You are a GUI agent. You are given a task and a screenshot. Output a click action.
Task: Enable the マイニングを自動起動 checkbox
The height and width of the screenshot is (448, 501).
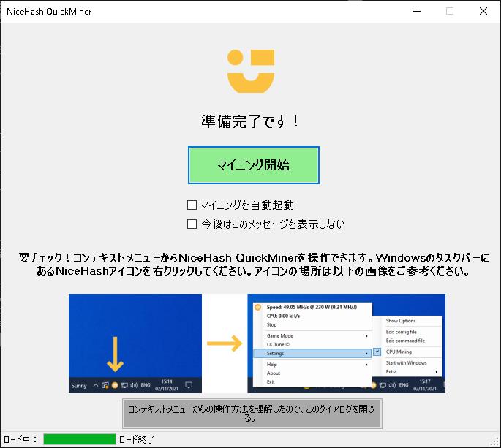(192, 205)
